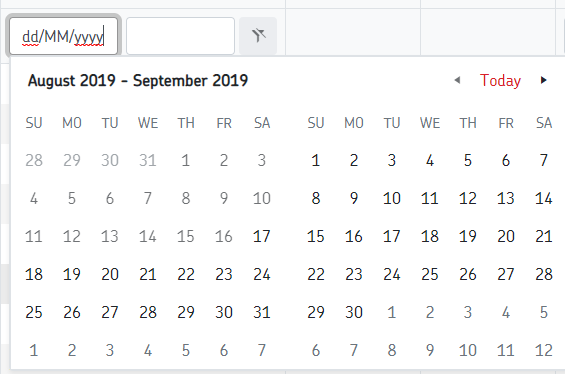Choose September 30 in the right calendar
565x374 pixels.
click(x=354, y=312)
